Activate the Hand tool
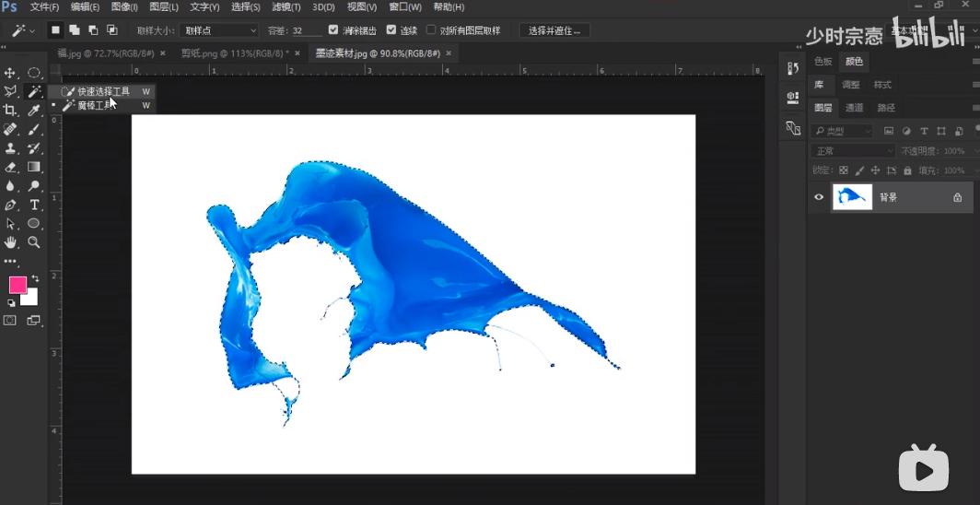This screenshot has height=505, width=980. pos(11,242)
